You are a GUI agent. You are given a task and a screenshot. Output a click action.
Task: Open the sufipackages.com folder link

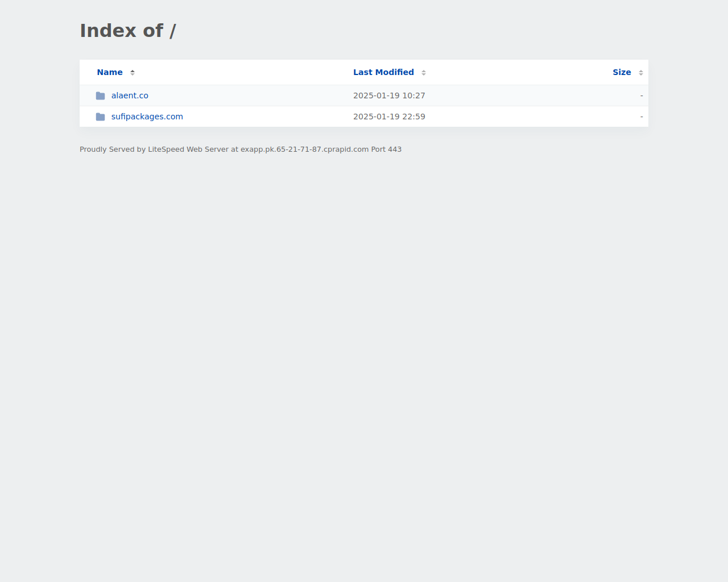pos(147,117)
